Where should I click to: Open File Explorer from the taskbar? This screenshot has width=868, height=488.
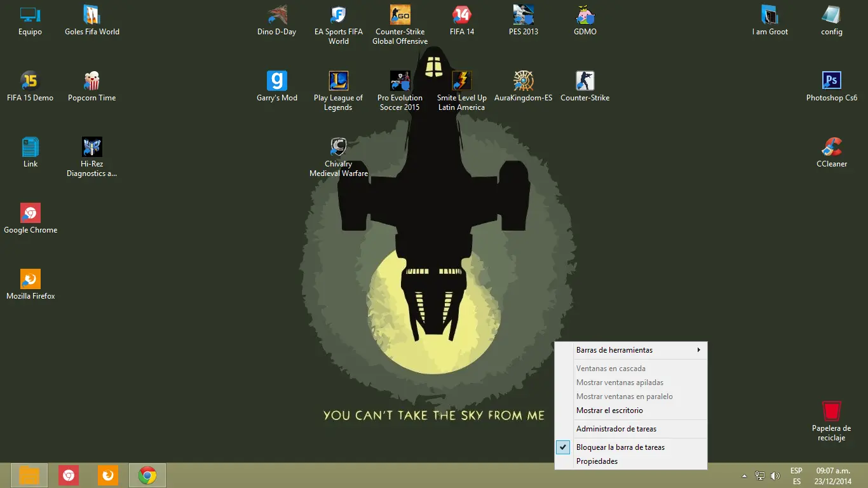click(29, 475)
